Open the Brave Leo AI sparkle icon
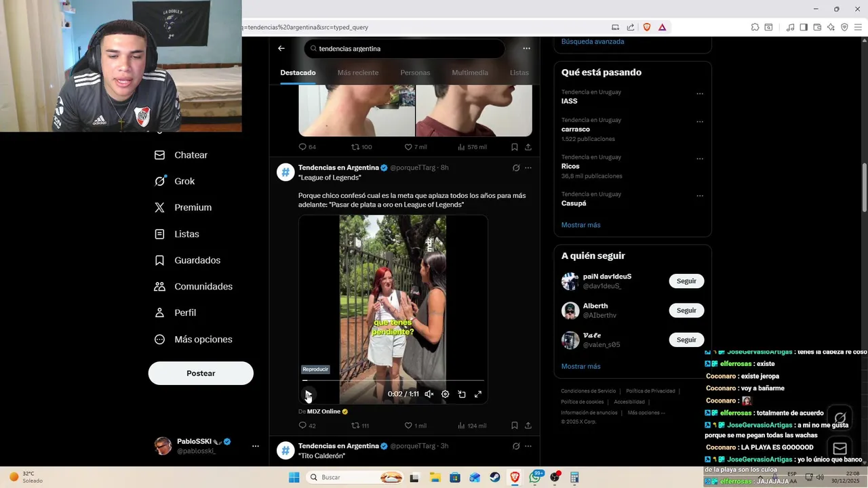 pyautogui.click(x=831, y=27)
